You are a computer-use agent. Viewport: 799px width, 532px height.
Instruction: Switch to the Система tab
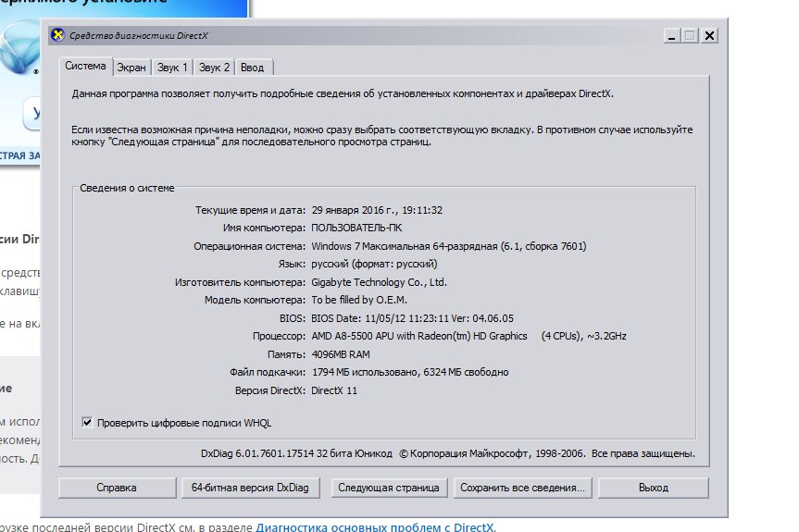click(x=85, y=67)
